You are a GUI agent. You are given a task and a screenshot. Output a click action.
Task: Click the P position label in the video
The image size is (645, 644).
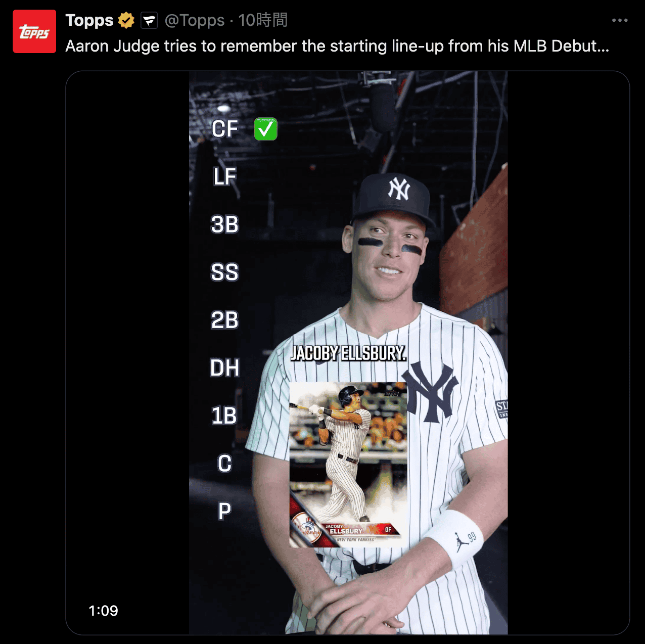225,512
